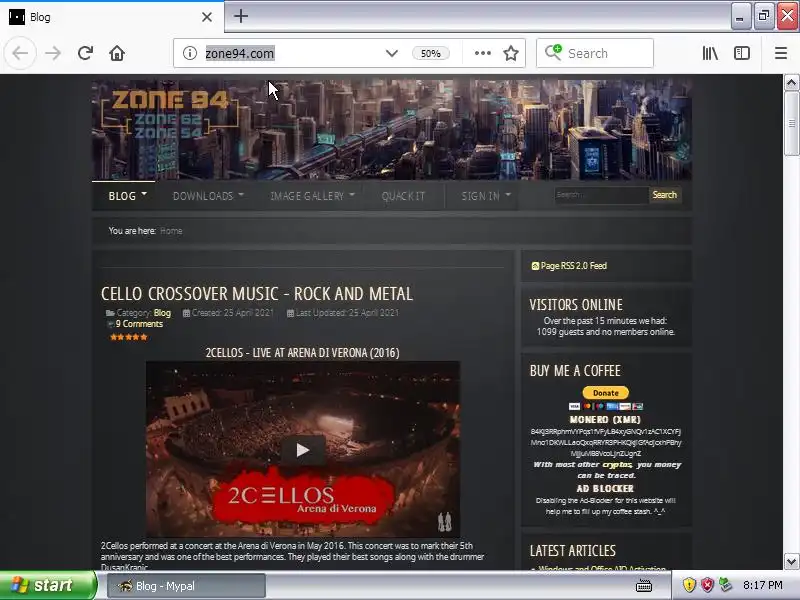Follow the Home breadcrumb link
800x600 pixels.
point(171,231)
